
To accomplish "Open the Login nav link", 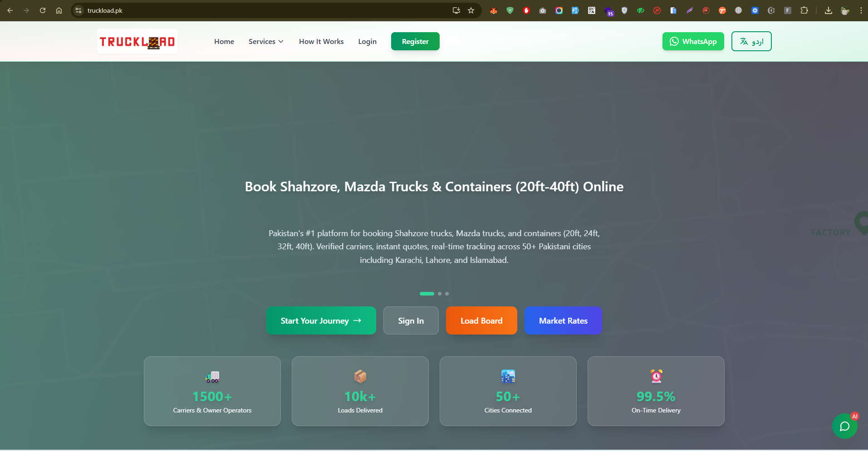I will (x=367, y=42).
